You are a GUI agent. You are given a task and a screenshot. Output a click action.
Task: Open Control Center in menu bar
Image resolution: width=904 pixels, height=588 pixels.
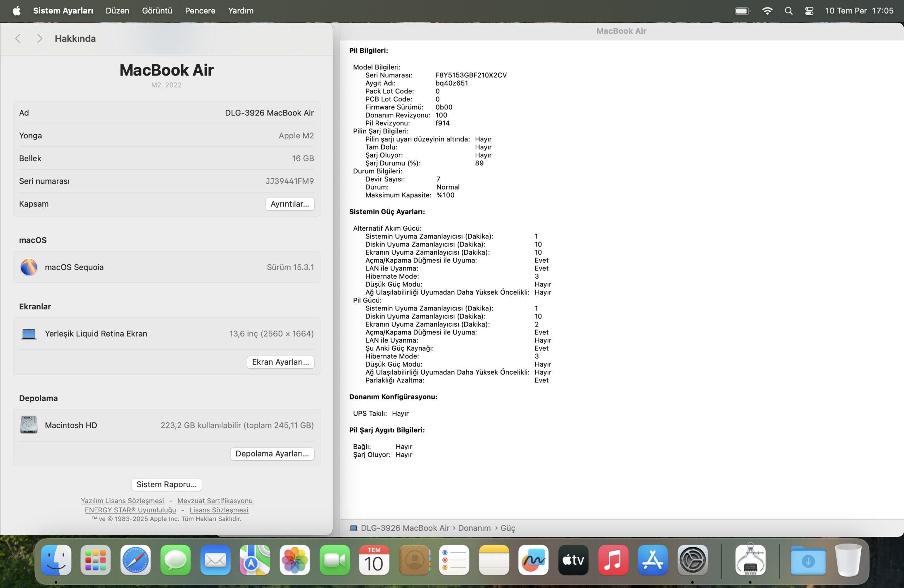(x=809, y=11)
